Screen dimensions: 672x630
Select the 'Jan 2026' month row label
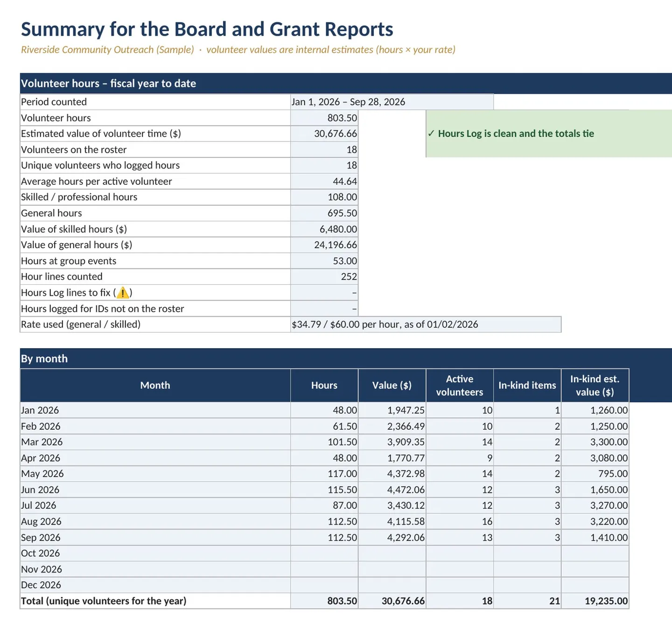pyautogui.click(x=155, y=410)
